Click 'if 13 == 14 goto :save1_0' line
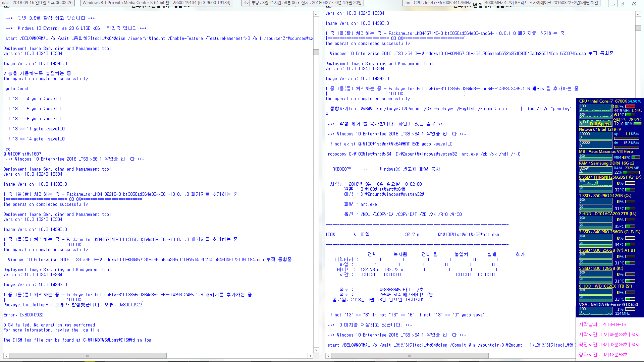The image size is (644, 362). click(35, 139)
